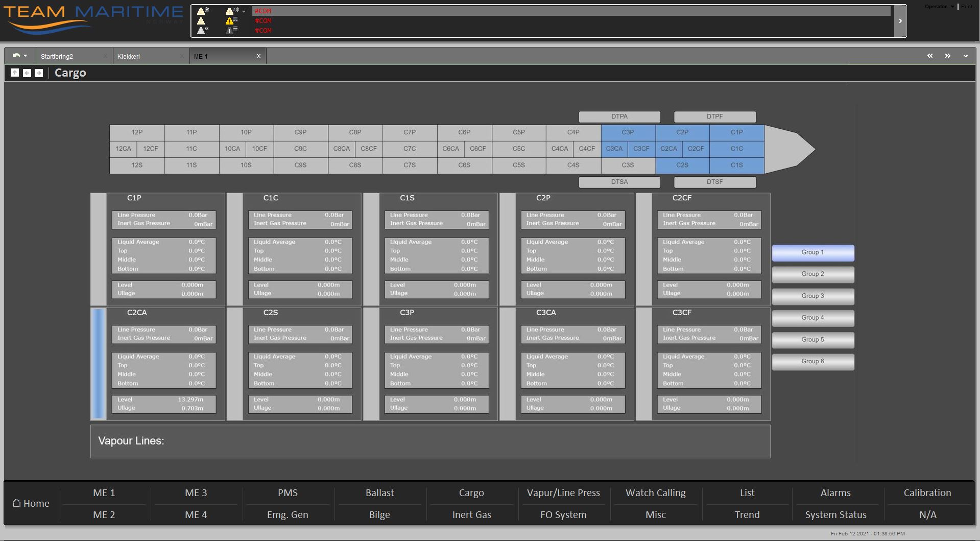Silence the alarm buzzer speaker icon

point(230,10)
